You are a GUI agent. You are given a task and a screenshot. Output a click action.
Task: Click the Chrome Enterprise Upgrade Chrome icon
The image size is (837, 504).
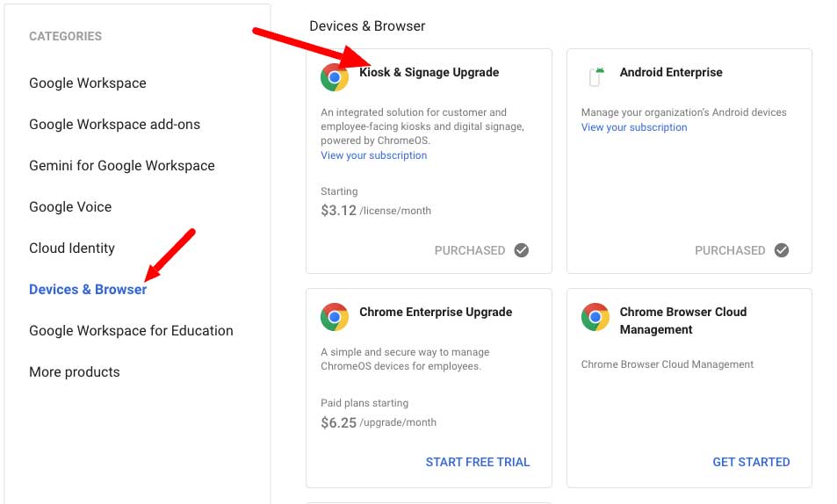click(335, 316)
